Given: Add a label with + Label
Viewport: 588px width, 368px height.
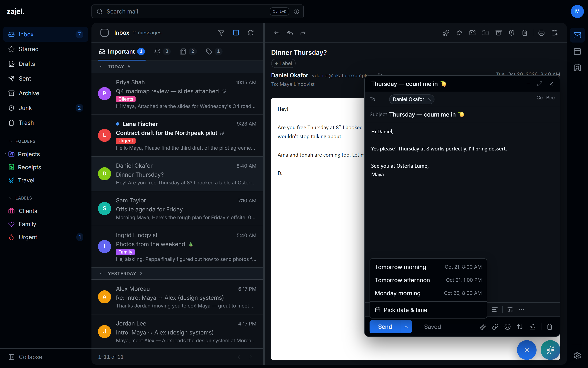Looking at the screenshot, I should coord(283,63).
